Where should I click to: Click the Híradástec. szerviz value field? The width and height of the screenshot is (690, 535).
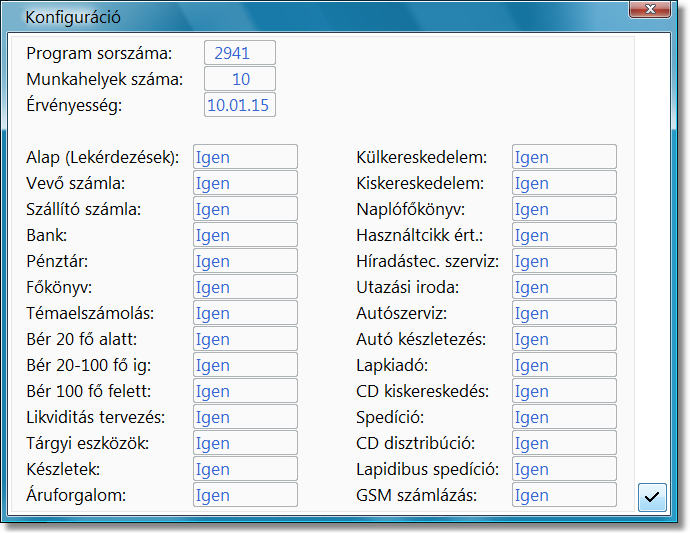[x=564, y=260]
